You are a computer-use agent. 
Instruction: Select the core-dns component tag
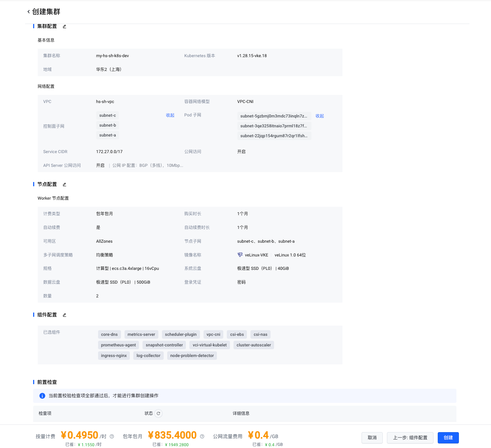point(109,334)
